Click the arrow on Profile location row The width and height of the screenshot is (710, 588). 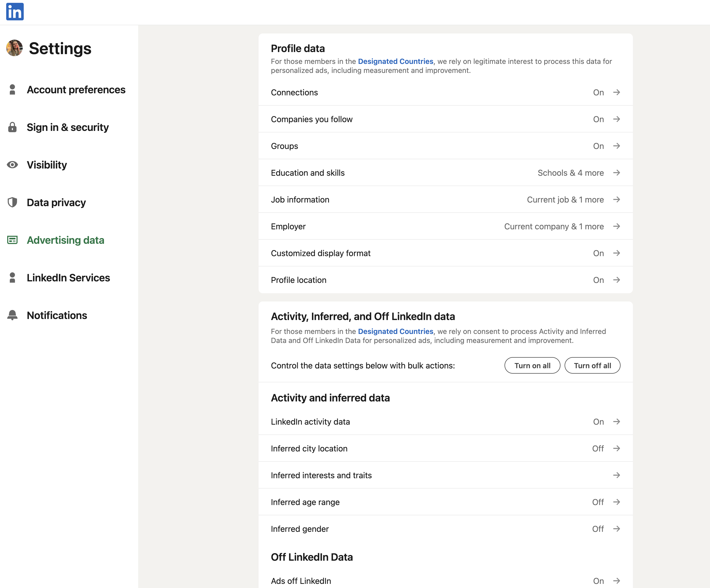(616, 280)
